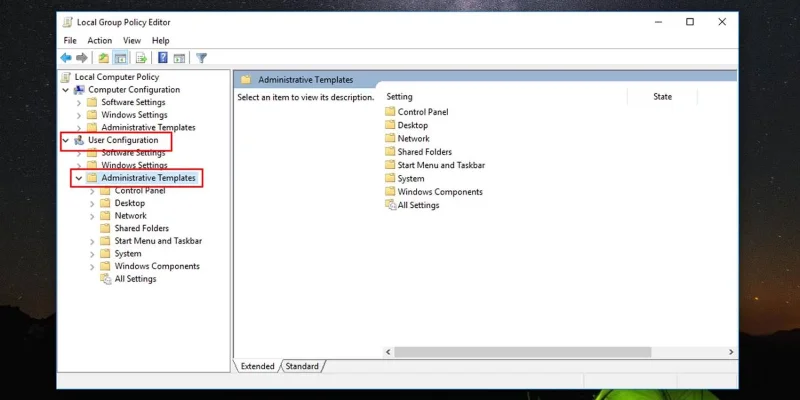Screen dimensions: 800x400
Task: Expand Control Panel node in tree
Action: click(92, 191)
